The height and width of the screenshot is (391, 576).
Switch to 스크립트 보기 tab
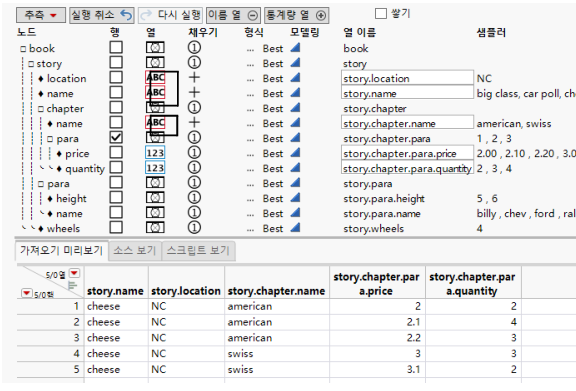coord(198,251)
